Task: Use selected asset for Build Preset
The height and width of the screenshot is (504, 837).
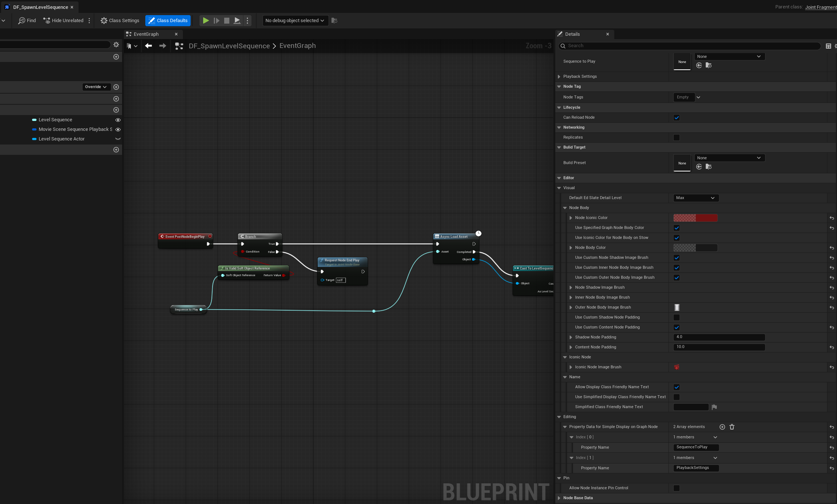Action: tap(699, 167)
